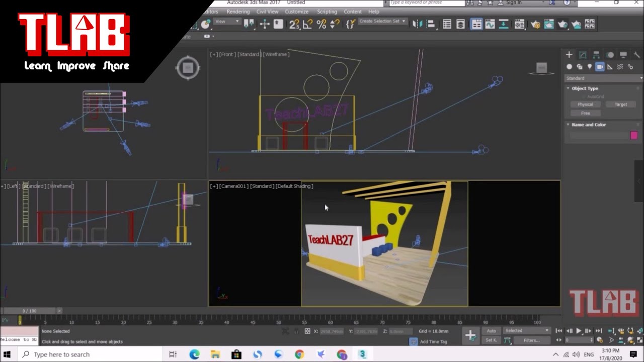Screen dimensions: 644x362
Task: Select Shapes category in Create panel
Action: [x=580, y=66]
